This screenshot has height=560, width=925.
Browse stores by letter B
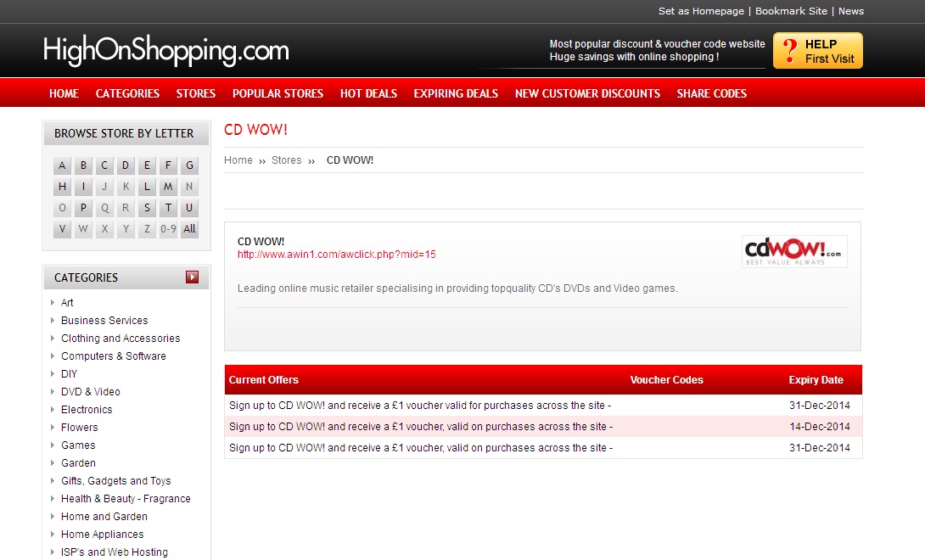click(x=83, y=165)
